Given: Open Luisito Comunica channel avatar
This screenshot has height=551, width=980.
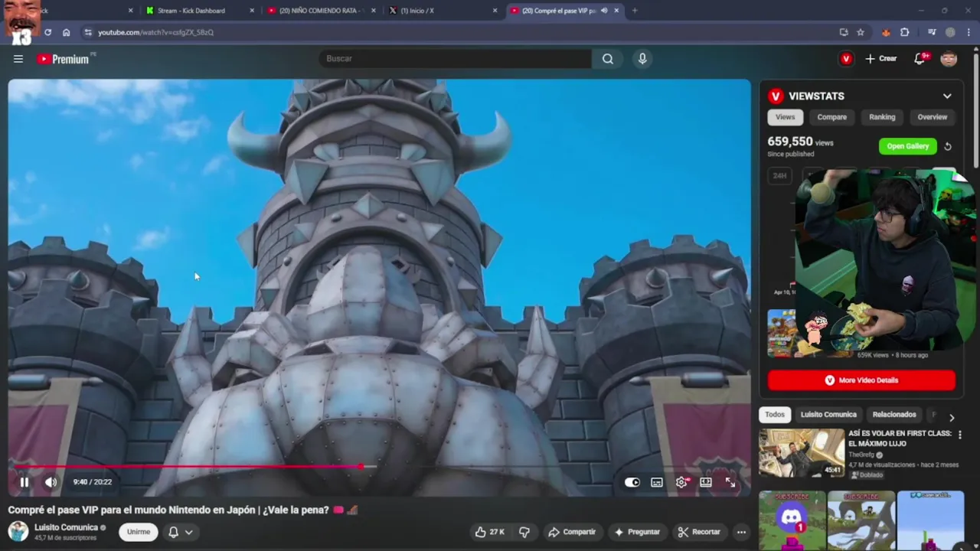Looking at the screenshot, I should 18,531.
